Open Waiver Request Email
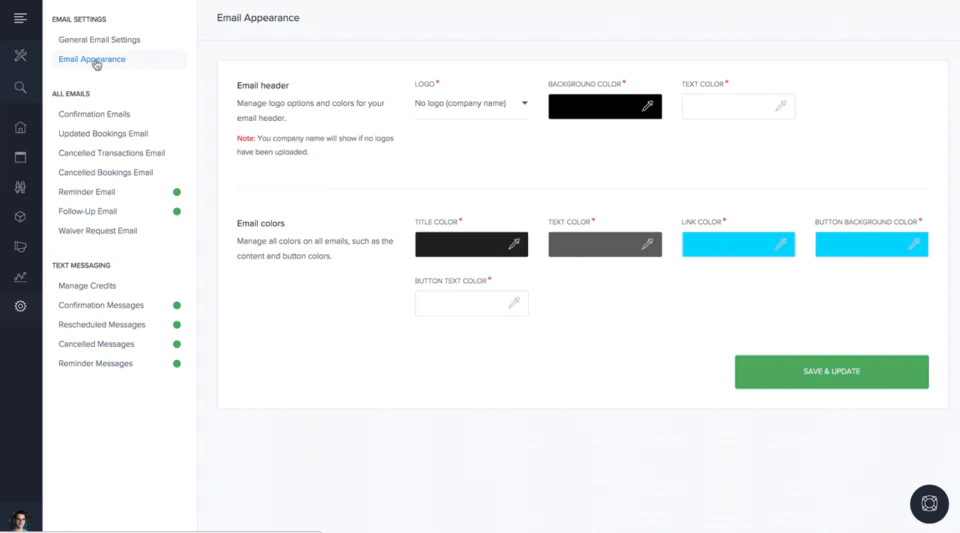The width and height of the screenshot is (960, 533). 97,231
